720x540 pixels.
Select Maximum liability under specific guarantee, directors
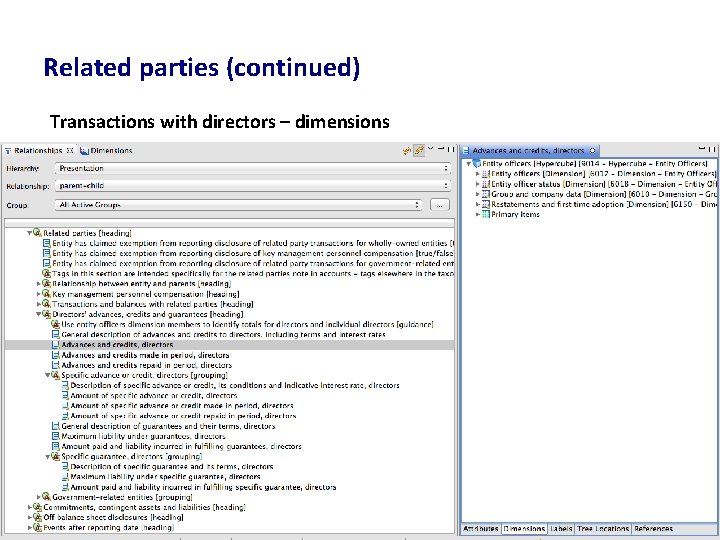(x=165, y=477)
